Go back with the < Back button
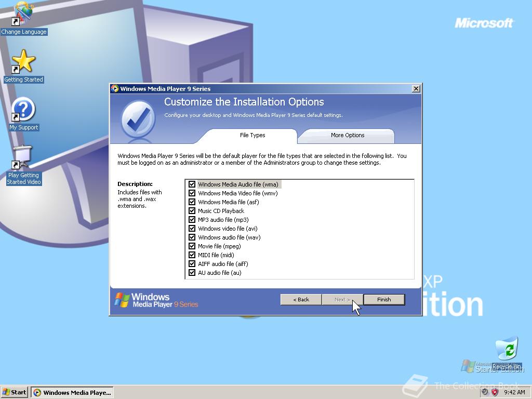 tap(301, 300)
